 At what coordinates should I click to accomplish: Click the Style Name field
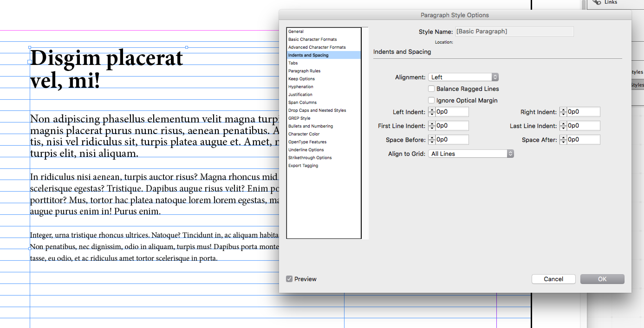[514, 32]
